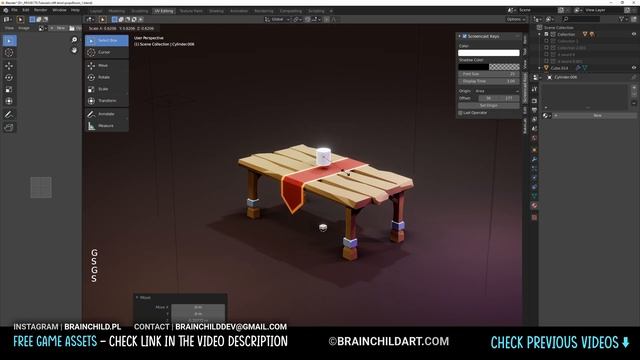
Task: Open the Material properties tab icon
Action: [x=534, y=206]
